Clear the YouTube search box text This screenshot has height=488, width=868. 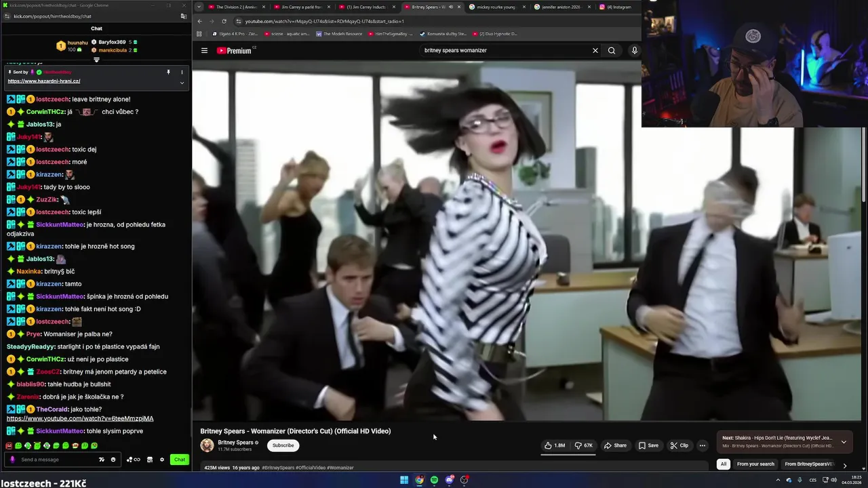(595, 50)
